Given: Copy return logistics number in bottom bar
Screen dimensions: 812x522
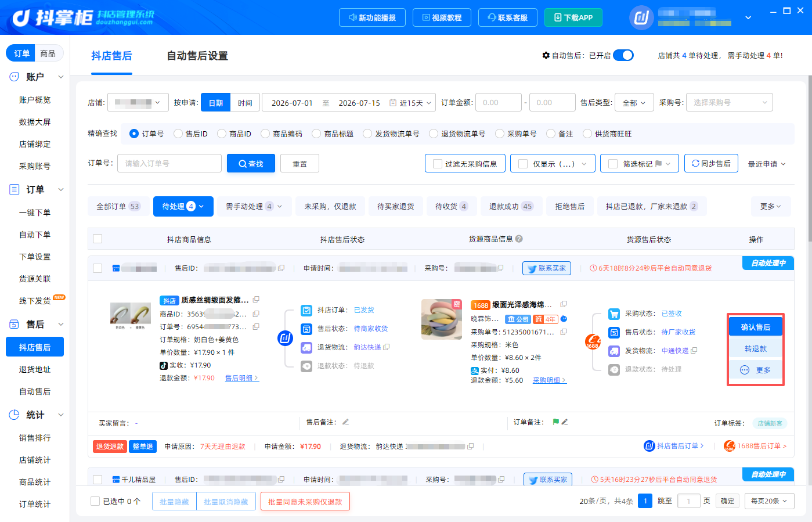Looking at the screenshot, I should [470, 447].
